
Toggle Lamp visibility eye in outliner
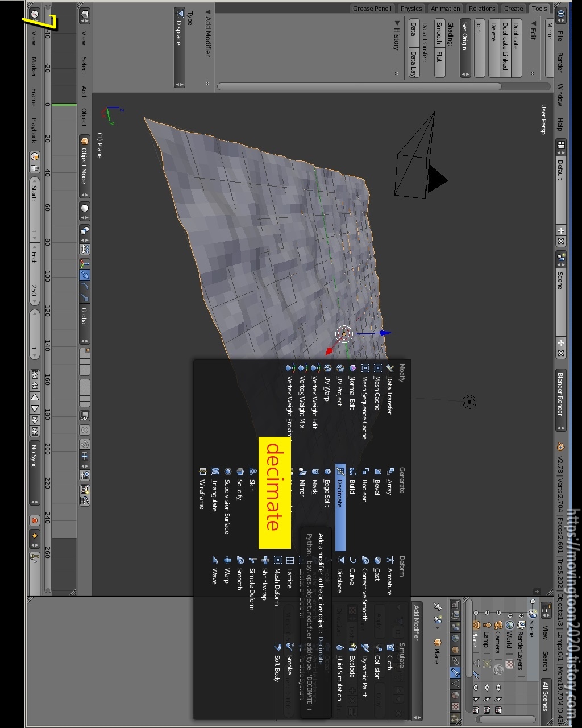click(487, 688)
